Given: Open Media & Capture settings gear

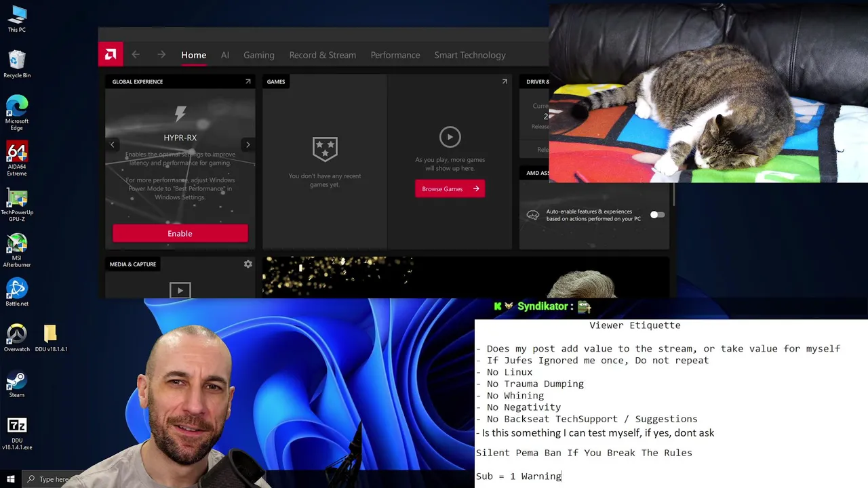Looking at the screenshot, I should [x=248, y=264].
